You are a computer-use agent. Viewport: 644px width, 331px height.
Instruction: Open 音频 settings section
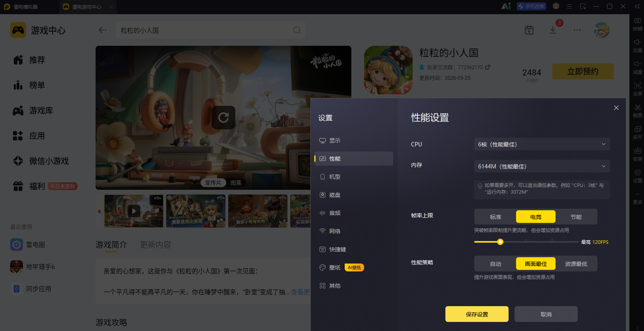tap(354, 213)
